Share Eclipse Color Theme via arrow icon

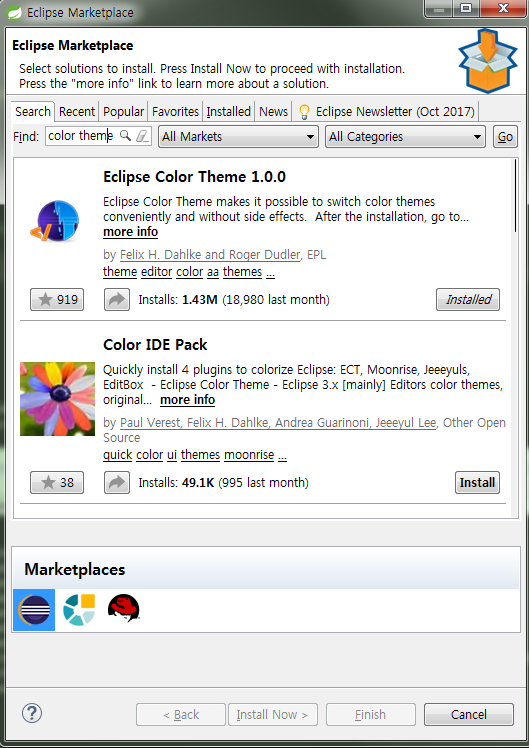pyautogui.click(x=117, y=300)
